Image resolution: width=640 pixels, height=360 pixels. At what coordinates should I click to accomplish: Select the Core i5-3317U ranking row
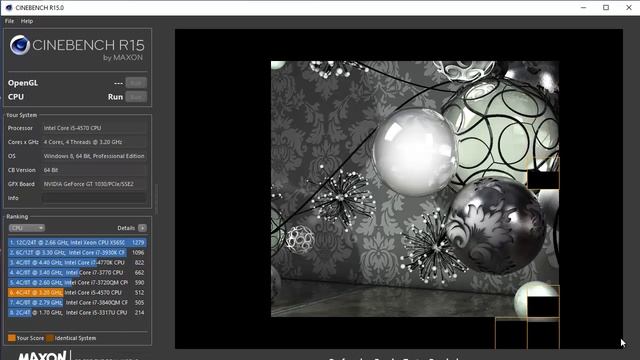77,313
